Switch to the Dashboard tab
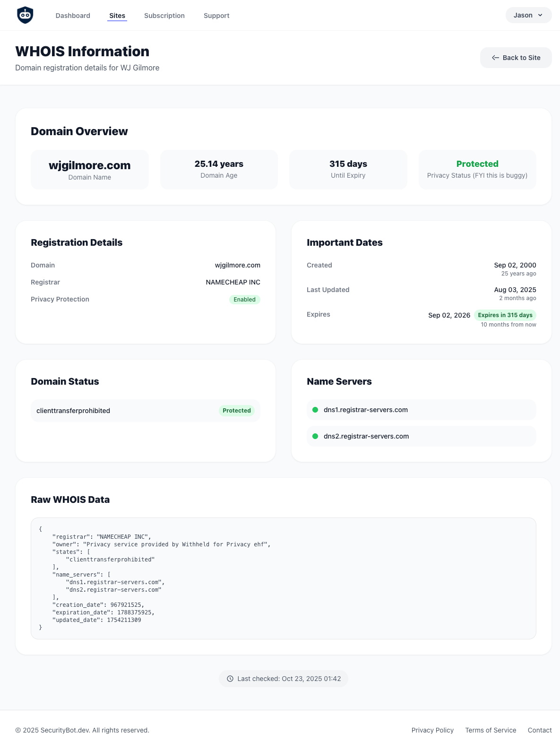The width and height of the screenshot is (560, 750). (x=73, y=15)
